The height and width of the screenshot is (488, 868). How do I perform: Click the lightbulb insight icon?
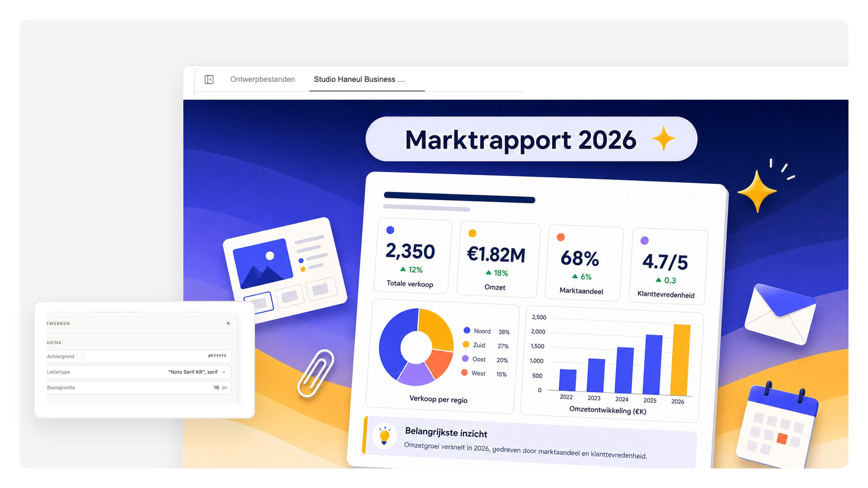pos(385,435)
